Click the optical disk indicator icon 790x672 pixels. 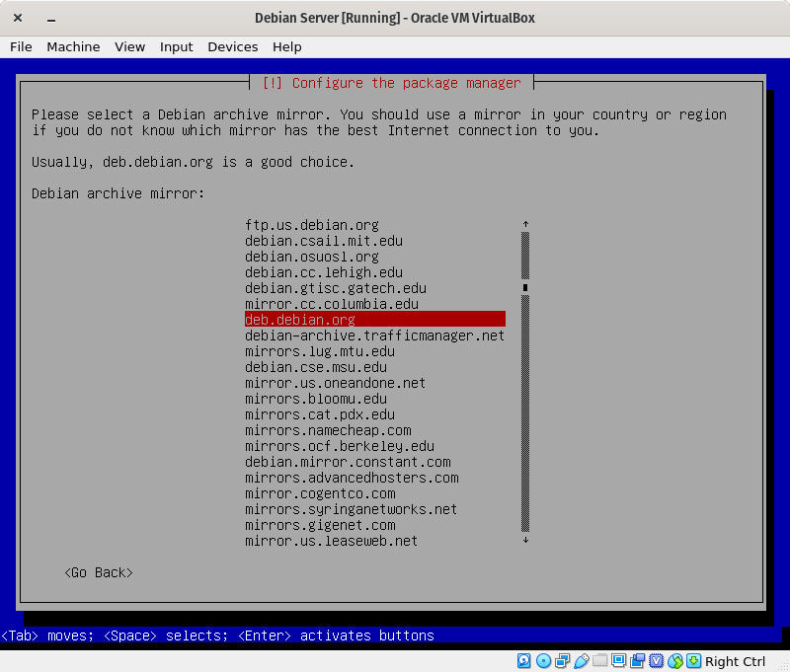(x=543, y=660)
